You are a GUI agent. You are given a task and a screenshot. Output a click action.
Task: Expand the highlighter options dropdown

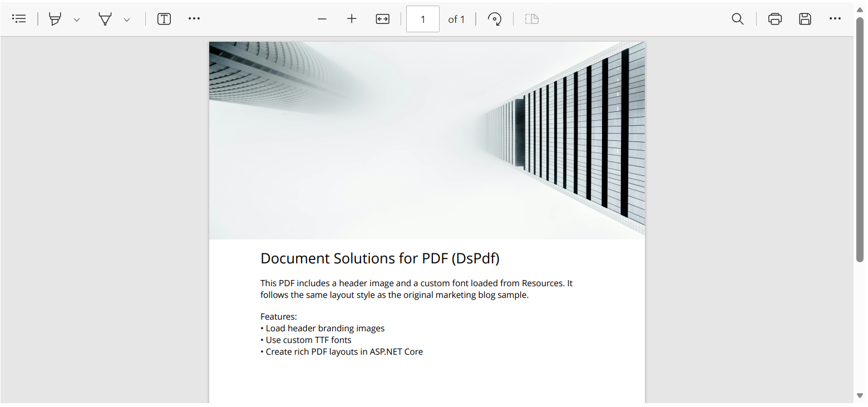click(x=76, y=18)
